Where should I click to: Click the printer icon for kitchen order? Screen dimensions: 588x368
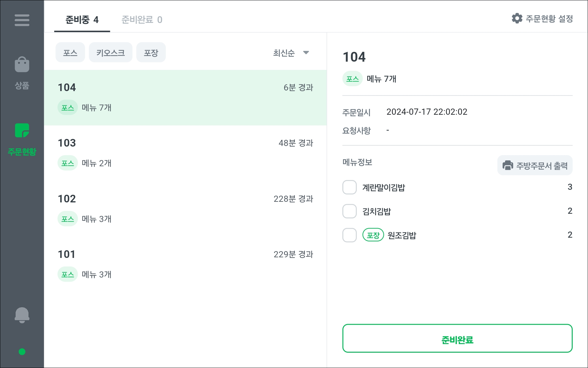(507, 165)
